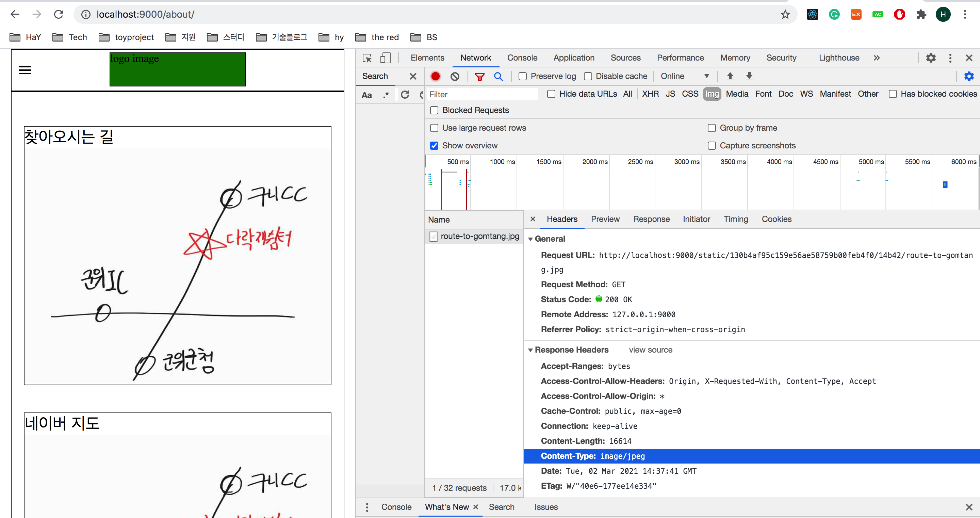Click the record network log button
The height and width of the screenshot is (518, 980).
coord(435,76)
